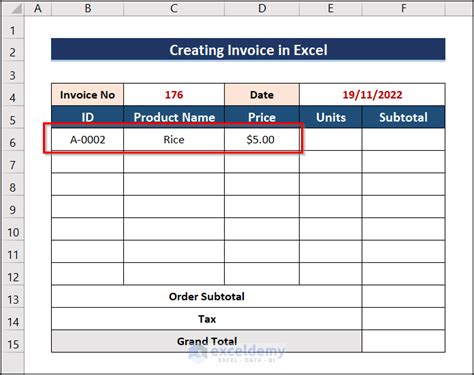Screen dimensions: 474x375
Task: Select the empty Price cell in row 9
Action: [262, 207]
